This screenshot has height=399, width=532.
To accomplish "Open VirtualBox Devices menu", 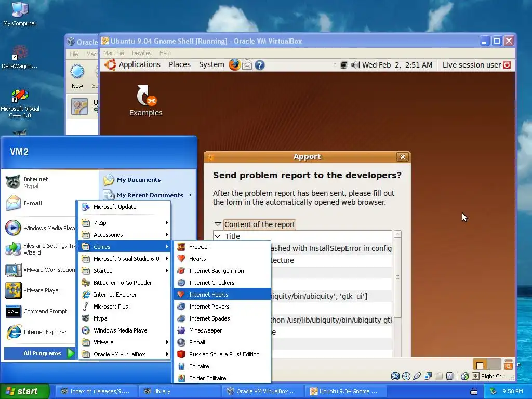I will (141, 53).
